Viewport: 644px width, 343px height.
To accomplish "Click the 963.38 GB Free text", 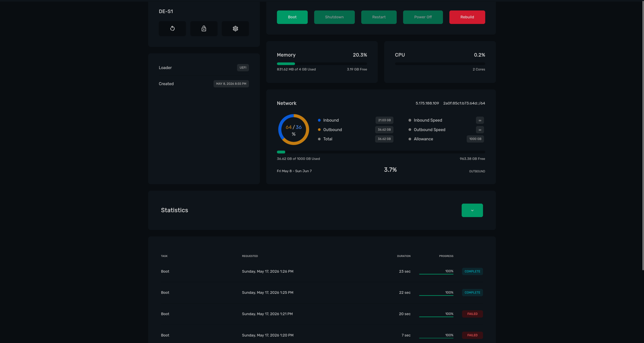I will coord(472,159).
